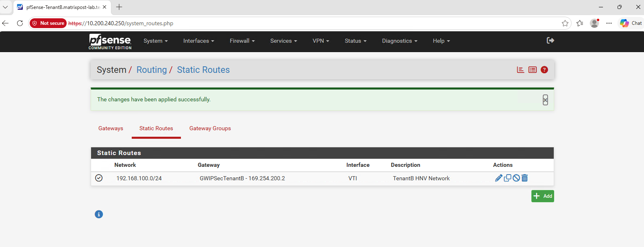Expand the Firewall menu dropdown
This screenshot has width=644, height=247.
pyautogui.click(x=242, y=41)
